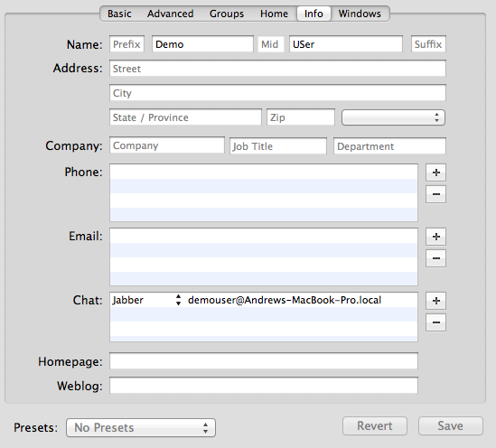
Task: Switch to the Windows tab
Action: (x=360, y=14)
